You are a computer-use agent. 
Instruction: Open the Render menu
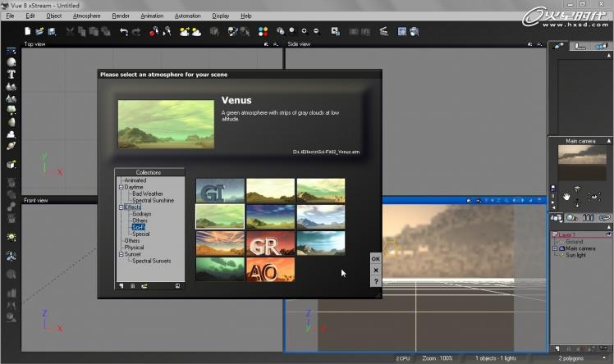tap(121, 16)
